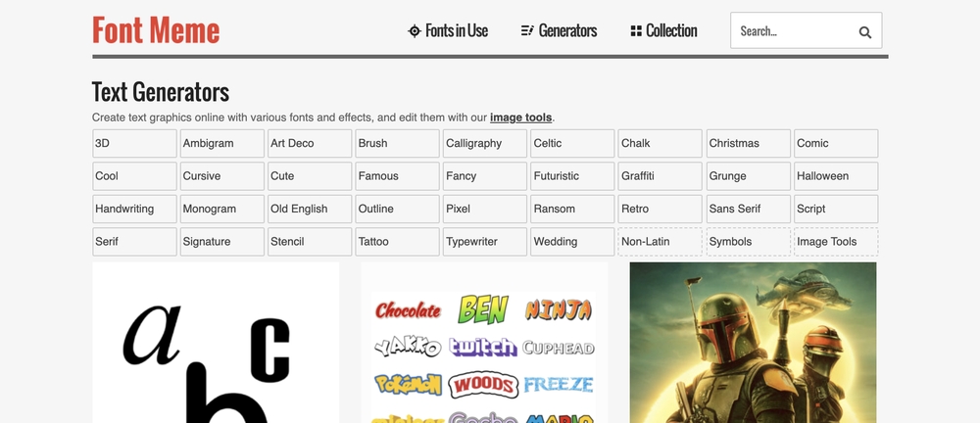Open the Graffiti category

(660, 176)
